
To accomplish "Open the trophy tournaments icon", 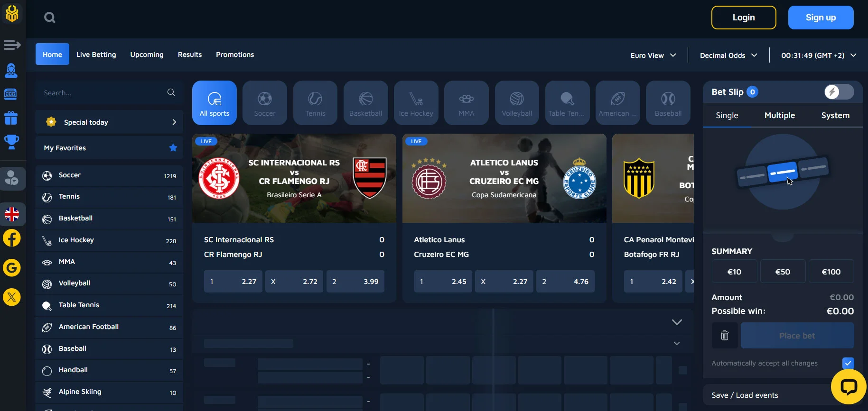I will coord(11,141).
